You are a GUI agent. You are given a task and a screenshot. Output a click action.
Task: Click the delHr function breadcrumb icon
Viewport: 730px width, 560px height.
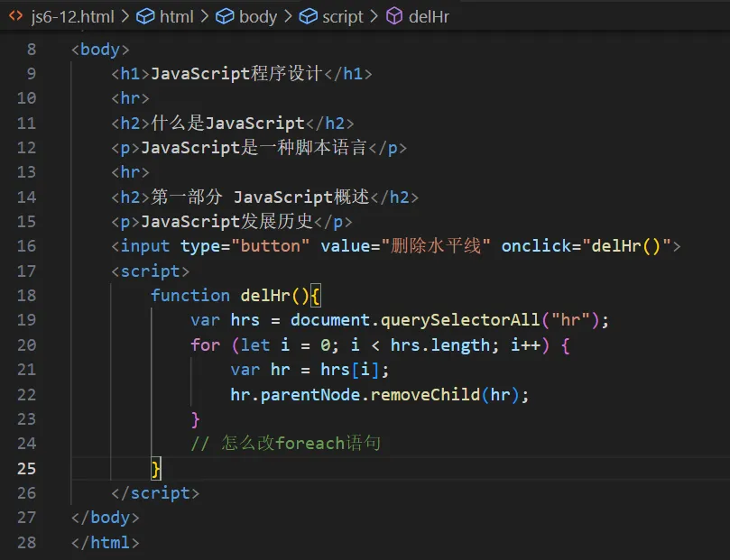pyautogui.click(x=394, y=17)
